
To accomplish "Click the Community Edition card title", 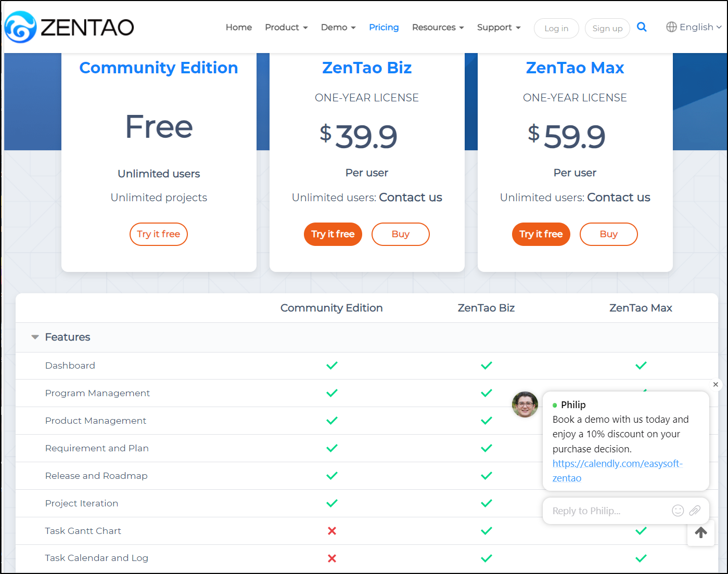I will click(x=159, y=68).
